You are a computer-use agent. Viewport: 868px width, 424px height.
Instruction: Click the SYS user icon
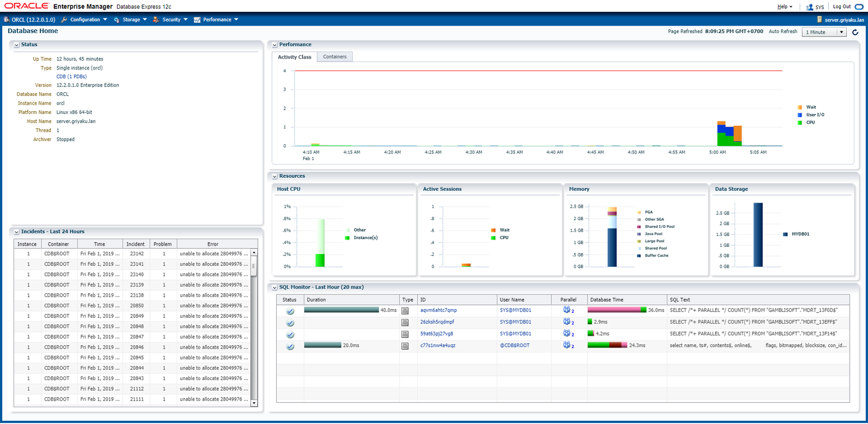809,7
